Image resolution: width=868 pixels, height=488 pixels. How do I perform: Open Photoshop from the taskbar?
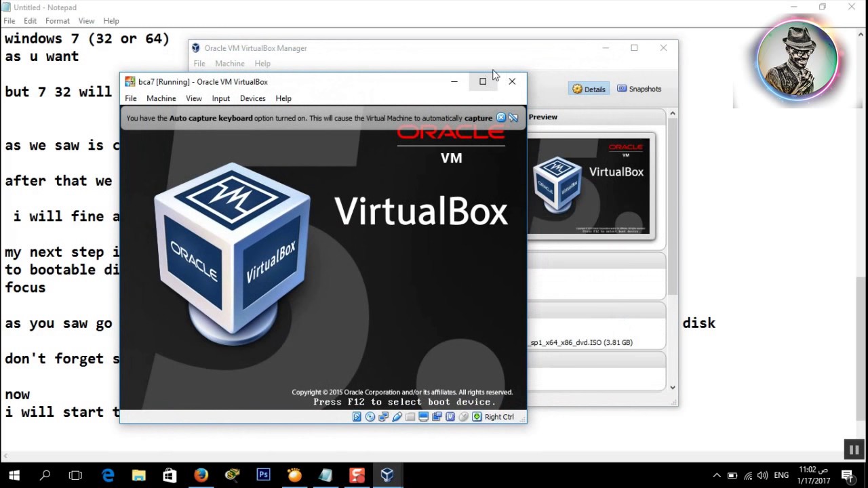(x=263, y=475)
